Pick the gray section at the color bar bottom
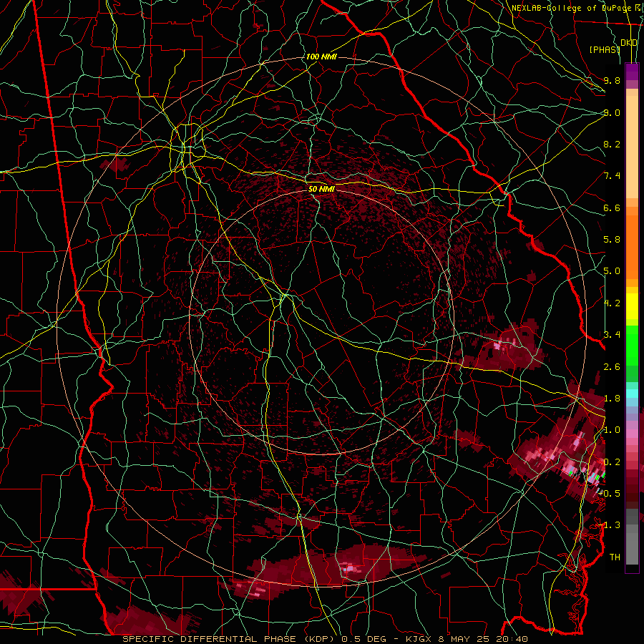Screen dimensions: 644x644 (x=632, y=536)
